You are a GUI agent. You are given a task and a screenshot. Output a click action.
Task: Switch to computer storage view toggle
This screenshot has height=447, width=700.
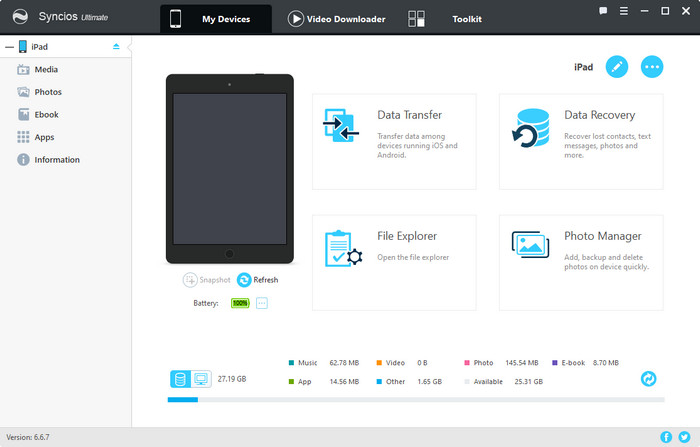pyautogui.click(x=200, y=379)
